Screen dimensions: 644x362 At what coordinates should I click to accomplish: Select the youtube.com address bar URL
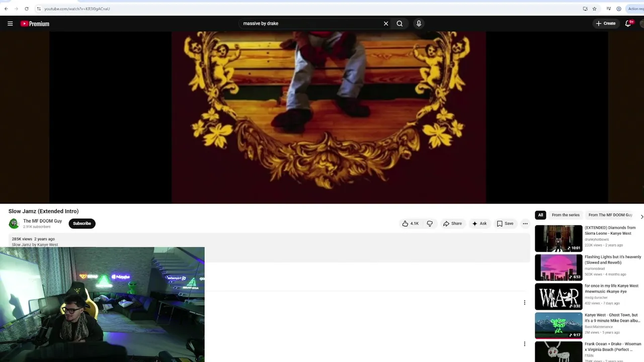click(77, 9)
